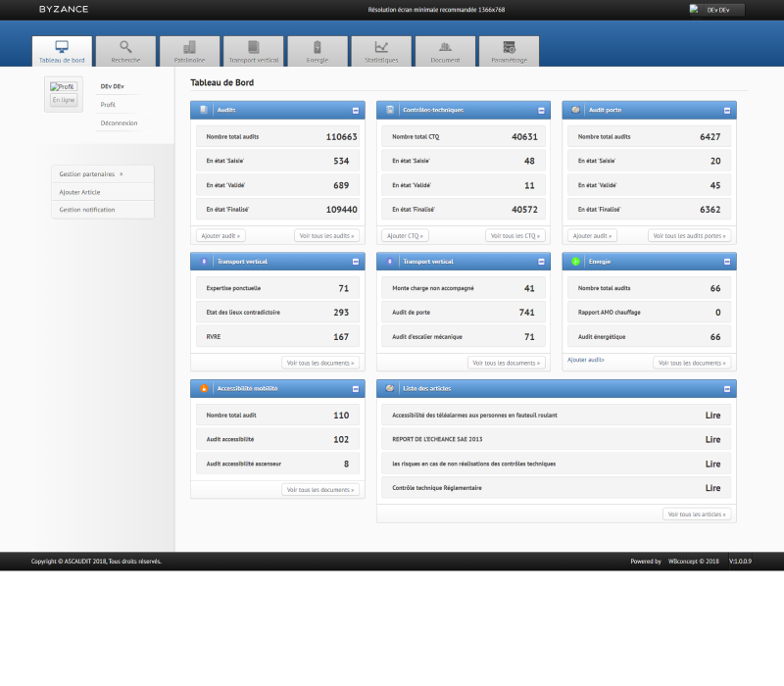This screenshot has height=686, width=784.
Task: Open the DEv DEv user button in header
Action: 716,10
